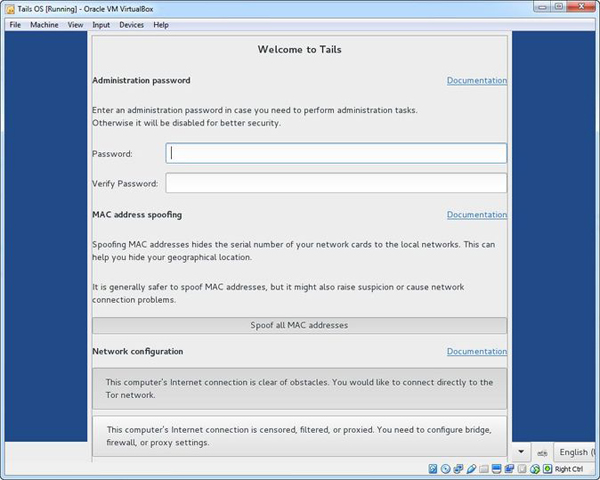Open Administration password Documentation link
This screenshot has height=480, width=600.
(x=477, y=80)
